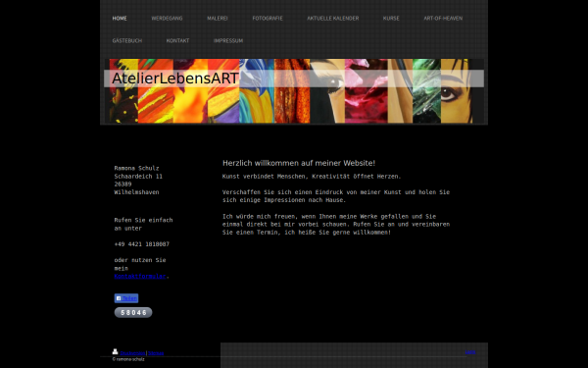The width and height of the screenshot is (588, 368).
Task: Open the MALEREI section
Action: (x=218, y=18)
